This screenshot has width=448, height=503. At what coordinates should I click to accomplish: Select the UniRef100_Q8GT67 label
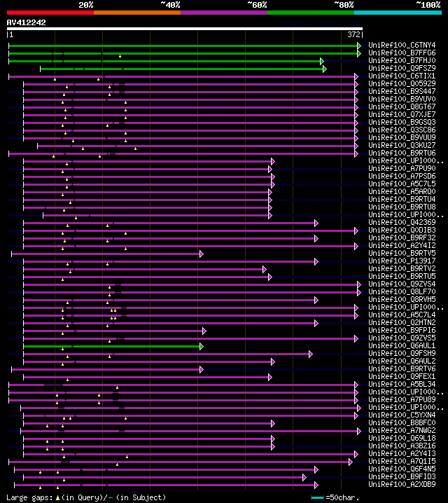pyautogui.click(x=402, y=106)
